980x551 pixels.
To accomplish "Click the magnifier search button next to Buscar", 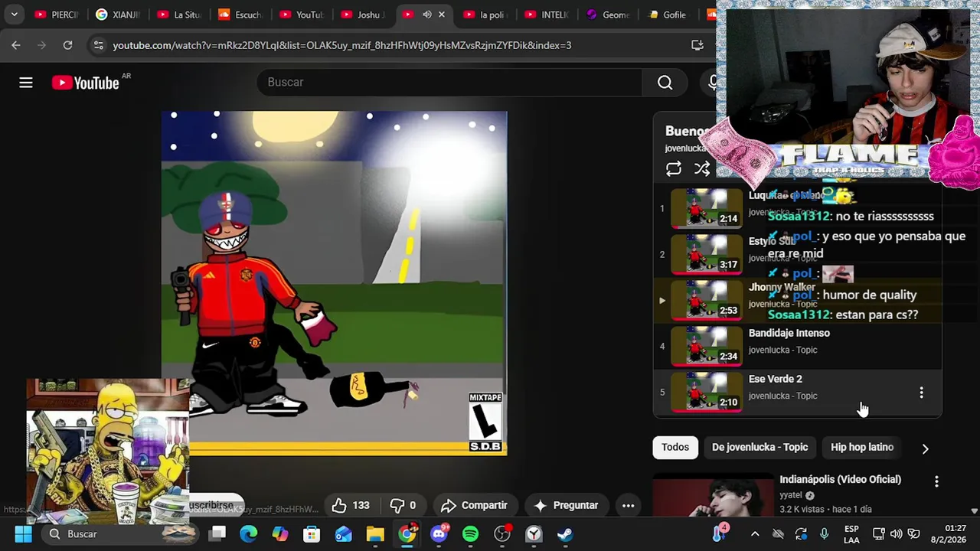I will [665, 83].
